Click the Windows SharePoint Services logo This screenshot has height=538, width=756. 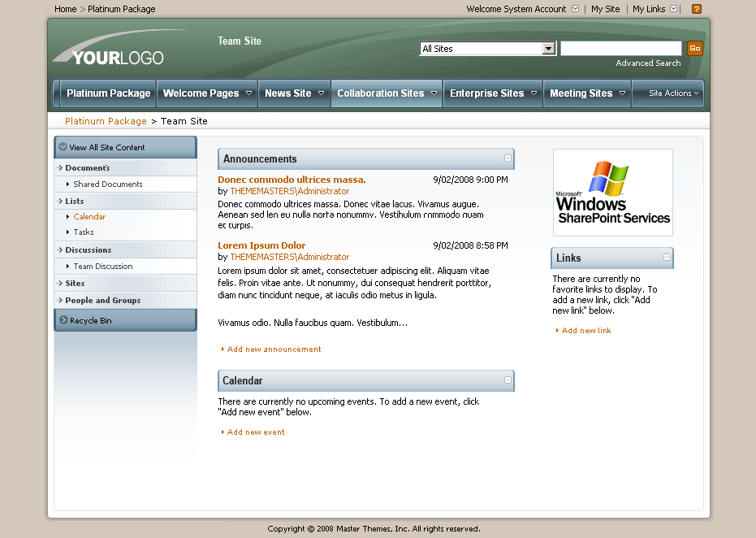coord(612,193)
